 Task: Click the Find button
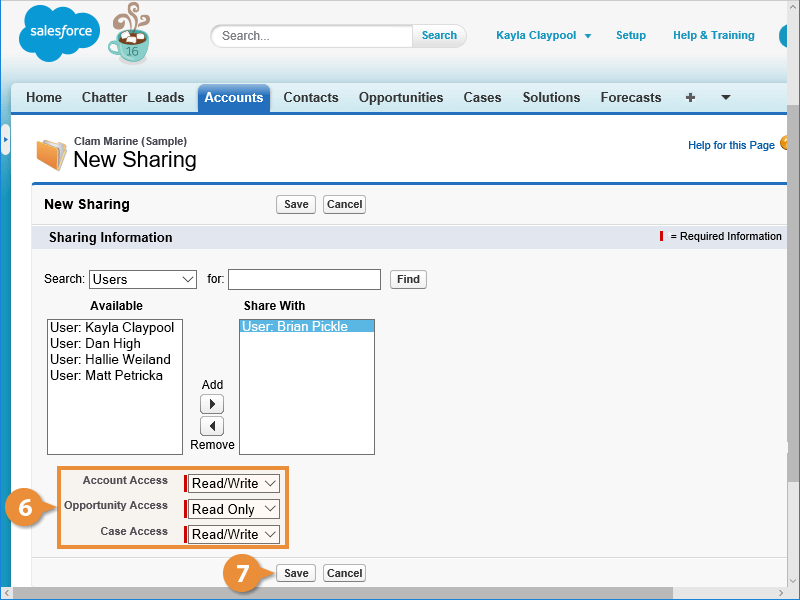[408, 280]
